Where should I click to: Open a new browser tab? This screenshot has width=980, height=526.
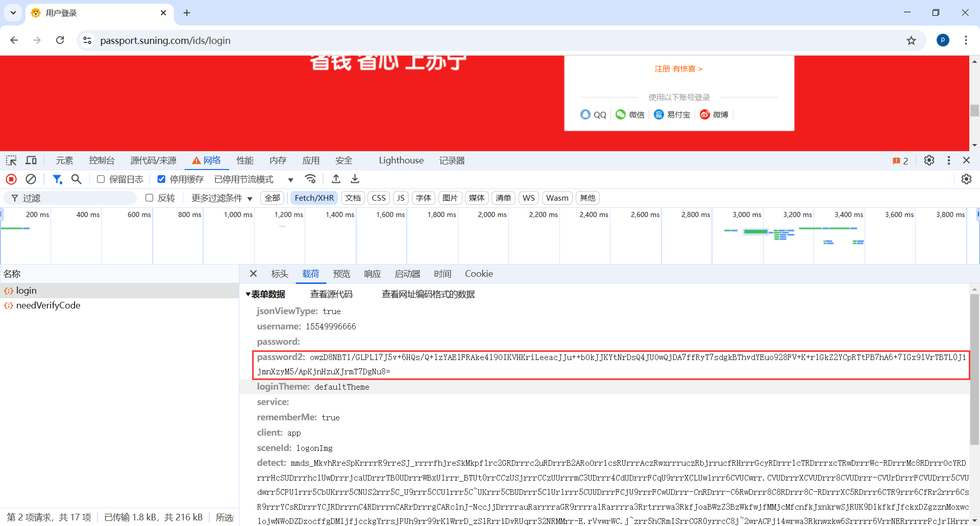(187, 13)
